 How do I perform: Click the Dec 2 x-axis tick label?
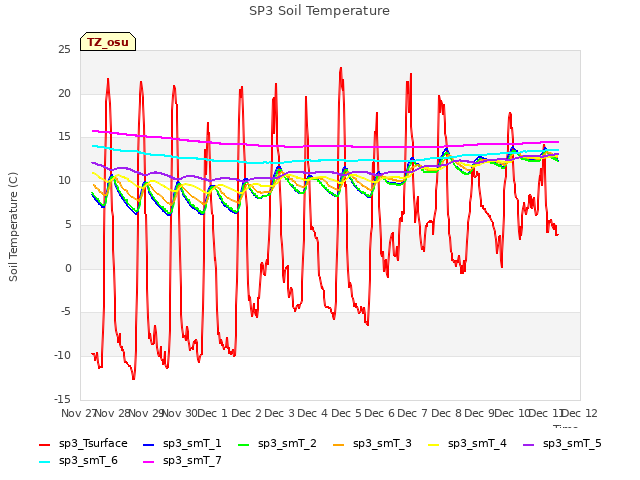tap(246, 413)
